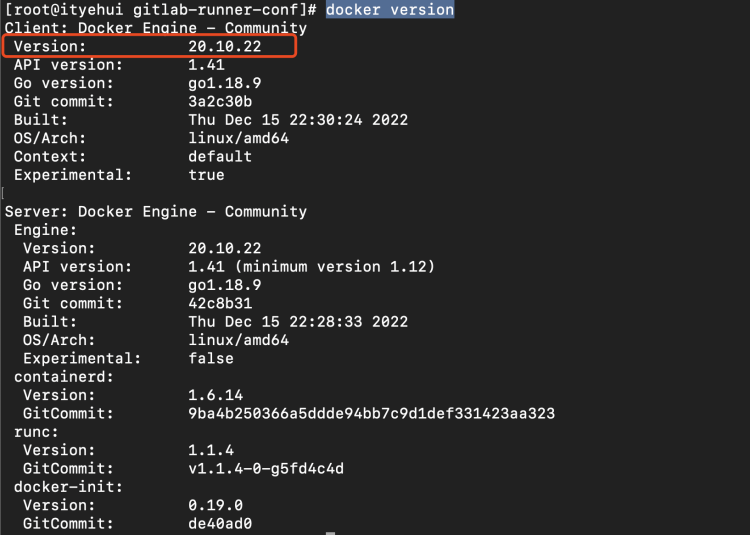
Task: Click the shell prompt '[root@ityehui gitlab-runner-conf]#'
Action: pos(161,10)
